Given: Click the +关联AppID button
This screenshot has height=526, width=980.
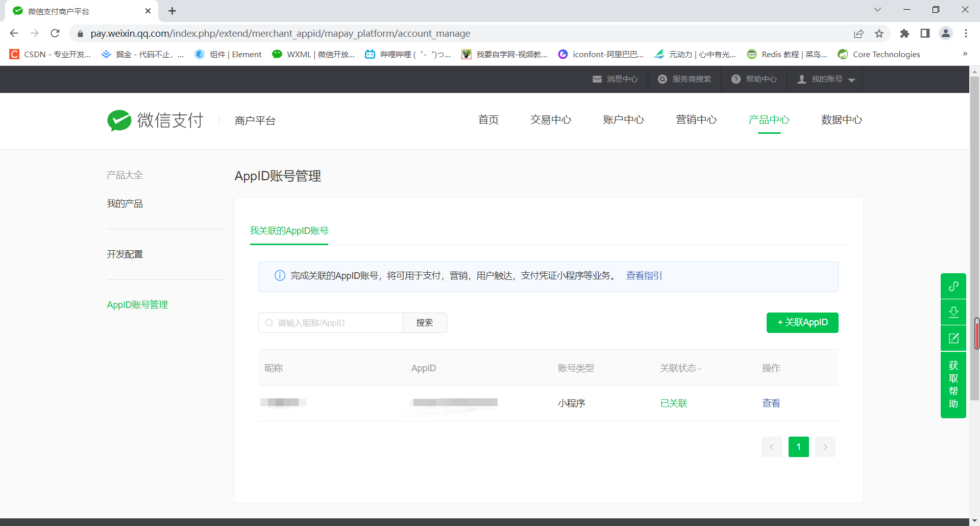Looking at the screenshot, I should [x=802, y=323].
